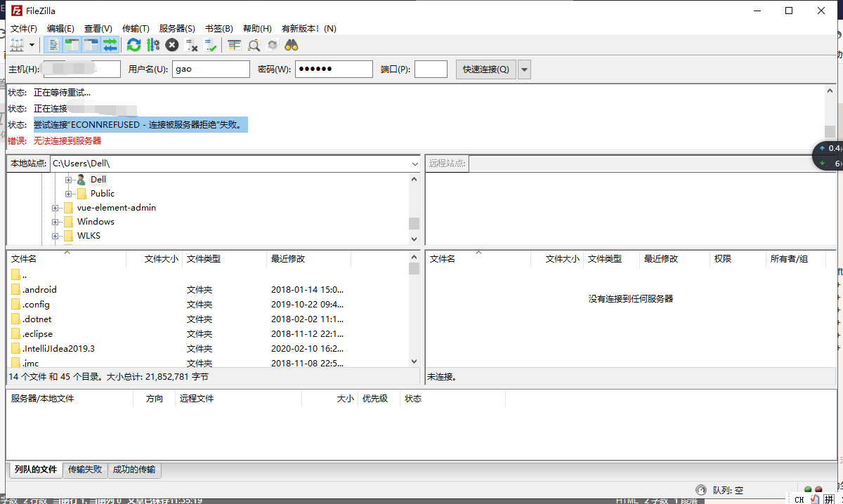Open 传输(T) menu
Image resolution: width=843 pixels, height=504 pixels.
(136, 29)
